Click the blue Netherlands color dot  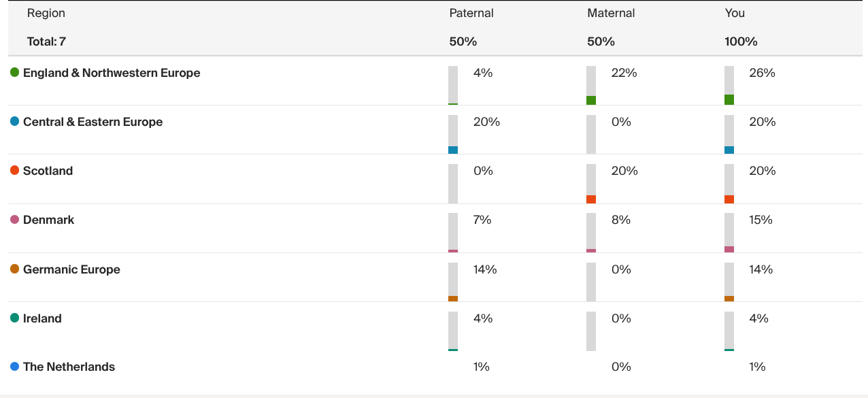click(x=14, y=367)
